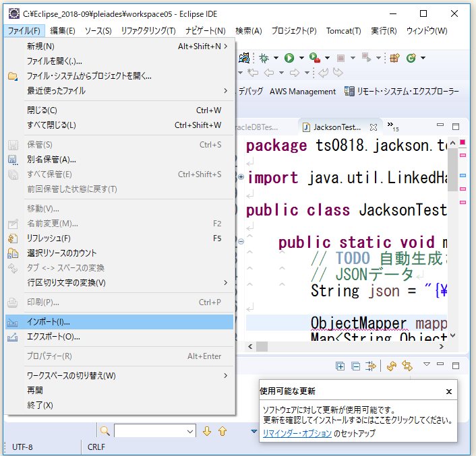The height and width of the screenshot is (456, 476).
Task: Click the UTF-8 encoding status entry
Action: (x=22, y=447)
